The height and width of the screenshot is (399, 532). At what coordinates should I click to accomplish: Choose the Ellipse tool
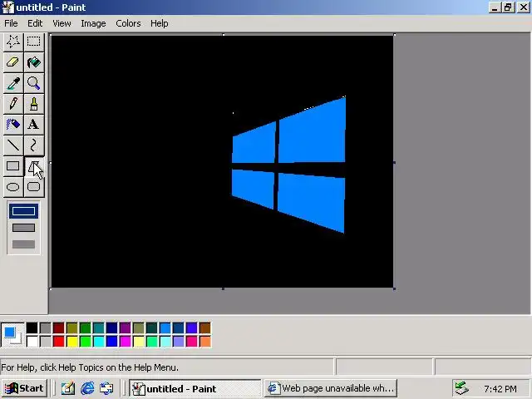[13, 187]
